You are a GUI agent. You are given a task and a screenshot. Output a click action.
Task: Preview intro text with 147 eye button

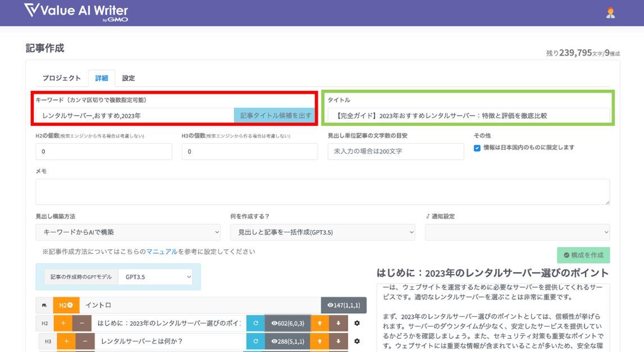click(x=344, y=305)
